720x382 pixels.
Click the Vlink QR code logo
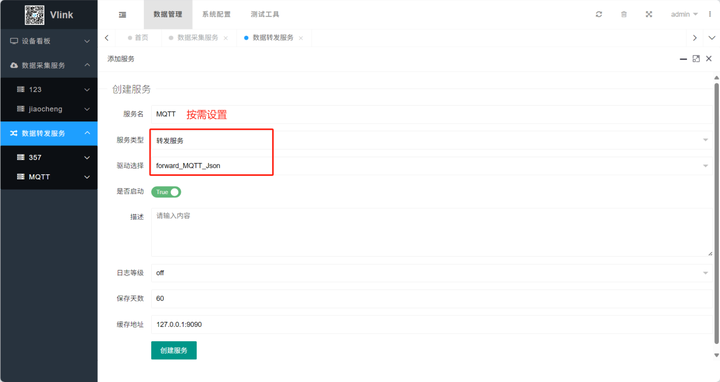point(34,15)
